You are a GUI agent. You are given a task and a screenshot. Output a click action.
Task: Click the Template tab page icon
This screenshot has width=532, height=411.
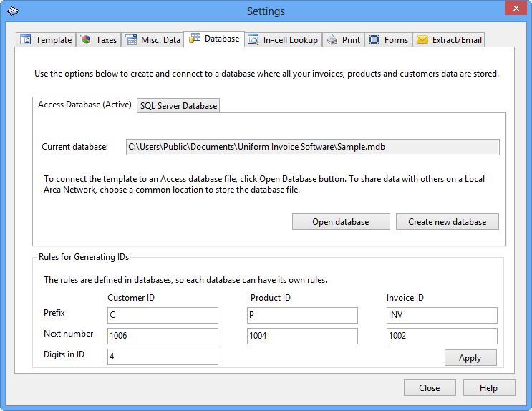point(26,39)
